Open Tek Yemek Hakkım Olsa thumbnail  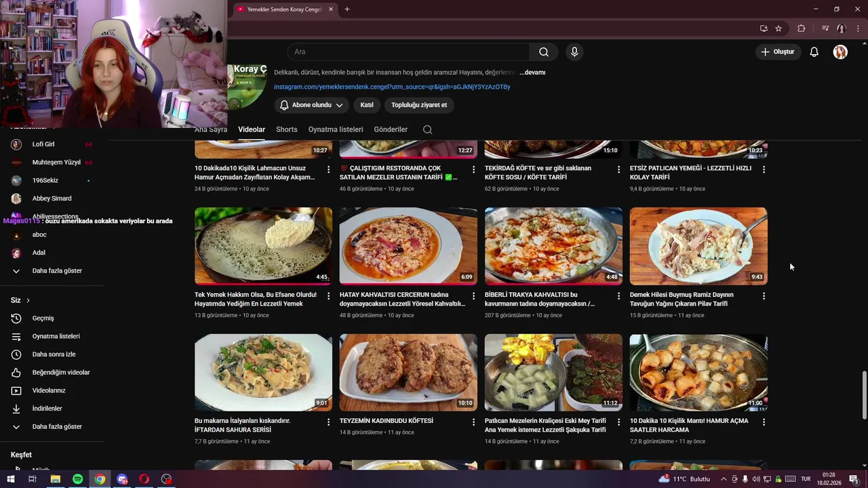tap(263, 246)
